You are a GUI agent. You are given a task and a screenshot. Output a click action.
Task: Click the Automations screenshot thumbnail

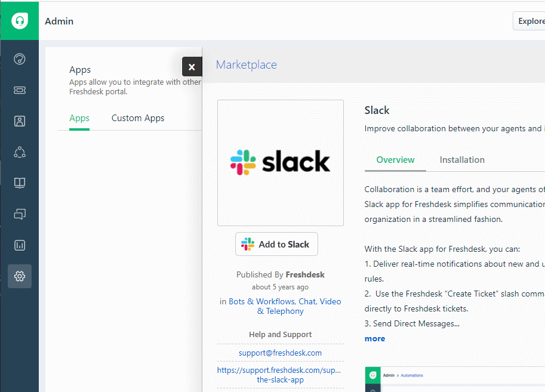click(455, 379)
